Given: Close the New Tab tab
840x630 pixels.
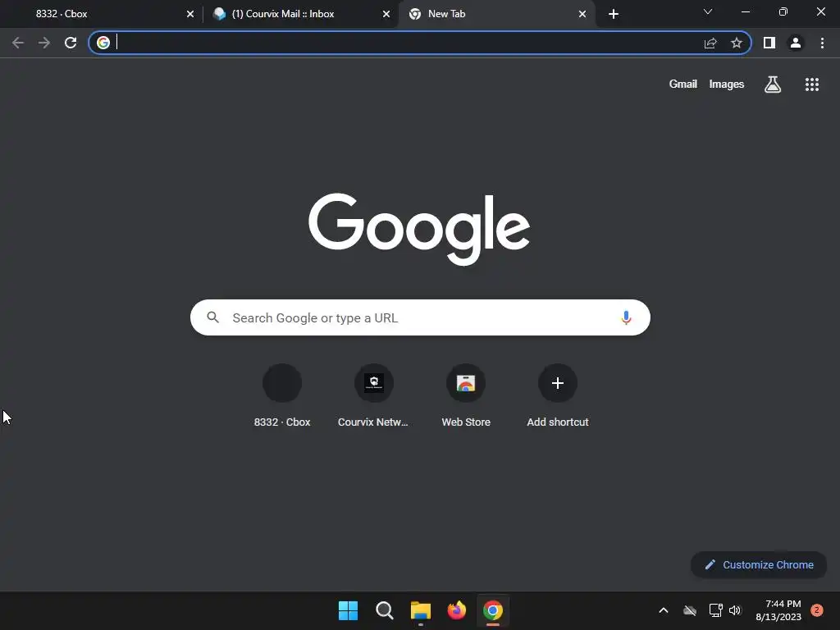Looking at the screenshot, I should (x=582, y=14).
